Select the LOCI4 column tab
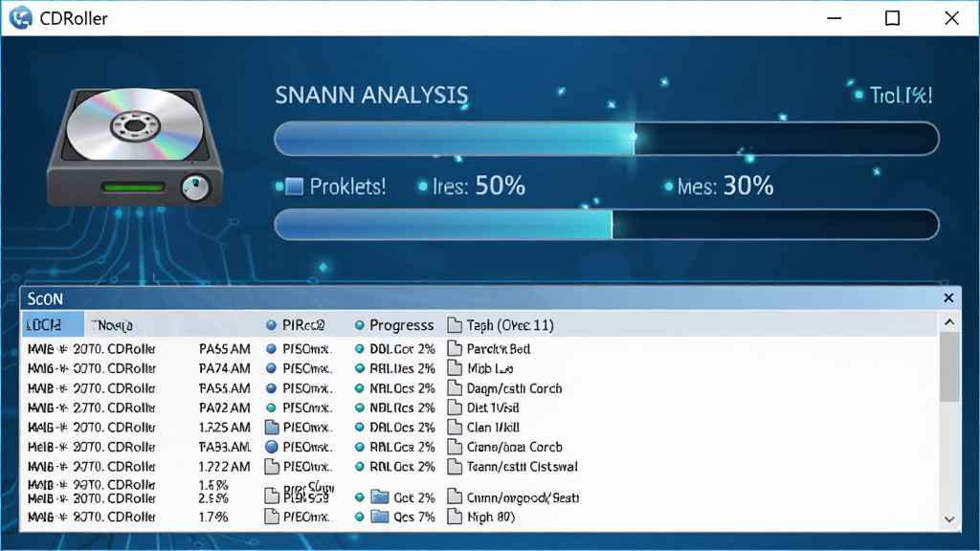Image resolution: width=980 pixels, height=551 pixels. pyautogui.click(x=54, y=325)
